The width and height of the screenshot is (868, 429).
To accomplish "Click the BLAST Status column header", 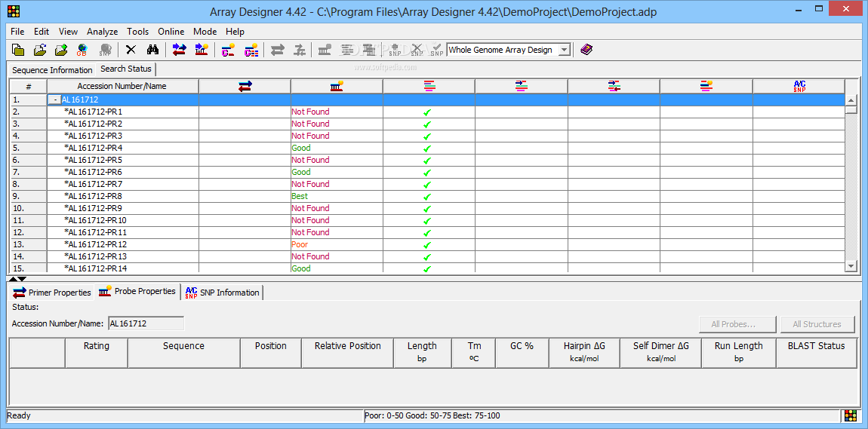I will click(817, 352).
